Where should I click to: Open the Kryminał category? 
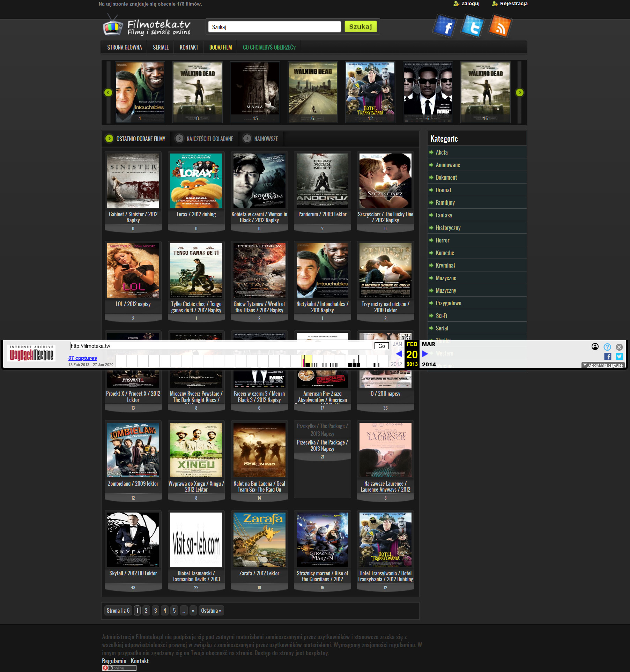pyautogui.click(x=445, y=266)
